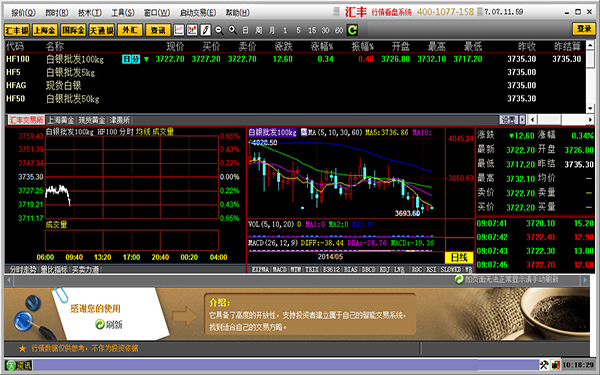This screenshot has width=600, height=375.
Task: Select the HF50 白银批发50kg row
Action: point(295,99)
